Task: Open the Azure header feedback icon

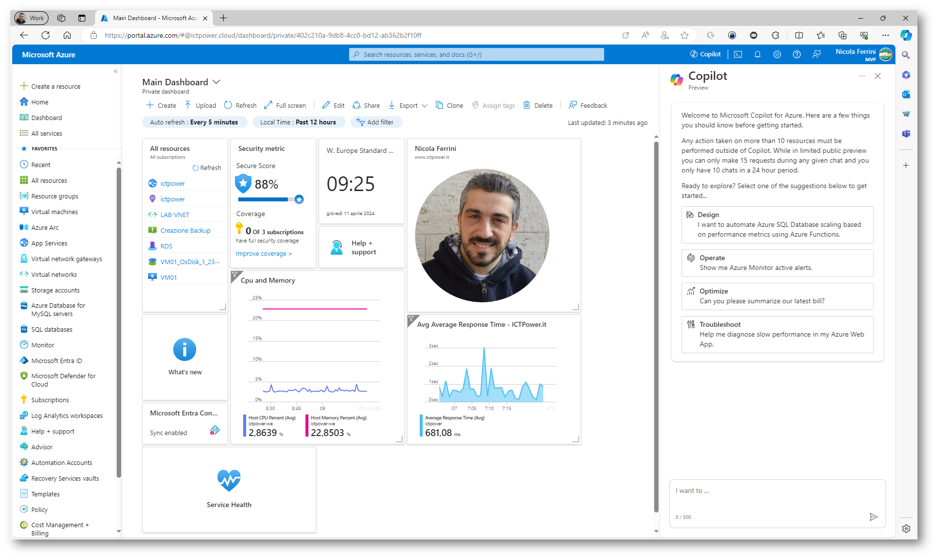Action: tap(816, 54)
